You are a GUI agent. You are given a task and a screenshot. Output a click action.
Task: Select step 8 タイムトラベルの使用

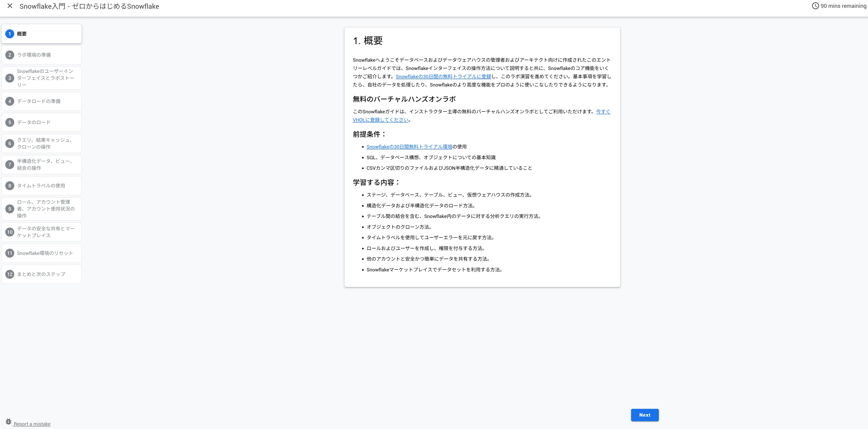(42, 186)
